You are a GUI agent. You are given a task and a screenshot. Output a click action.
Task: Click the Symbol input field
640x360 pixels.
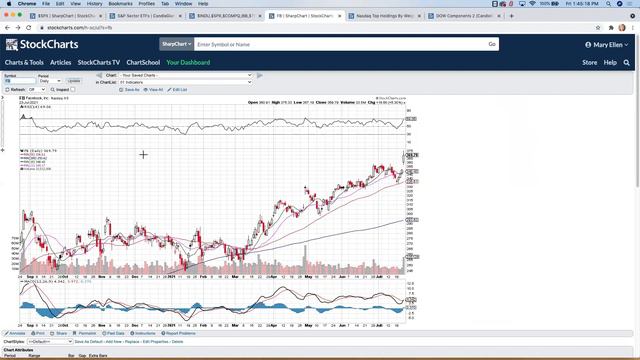[x=20, y=81]
